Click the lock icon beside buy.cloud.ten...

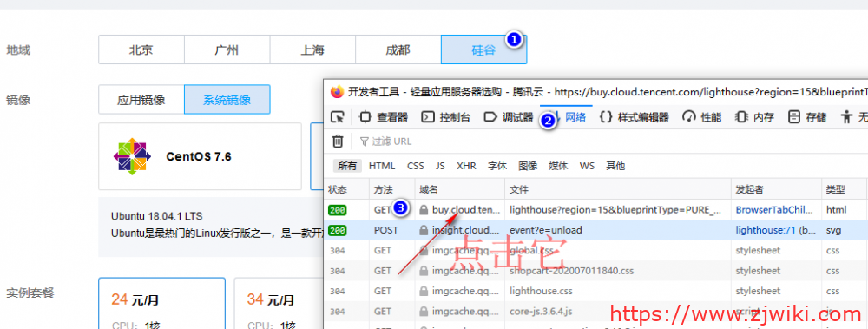click(x=424, y=210)
